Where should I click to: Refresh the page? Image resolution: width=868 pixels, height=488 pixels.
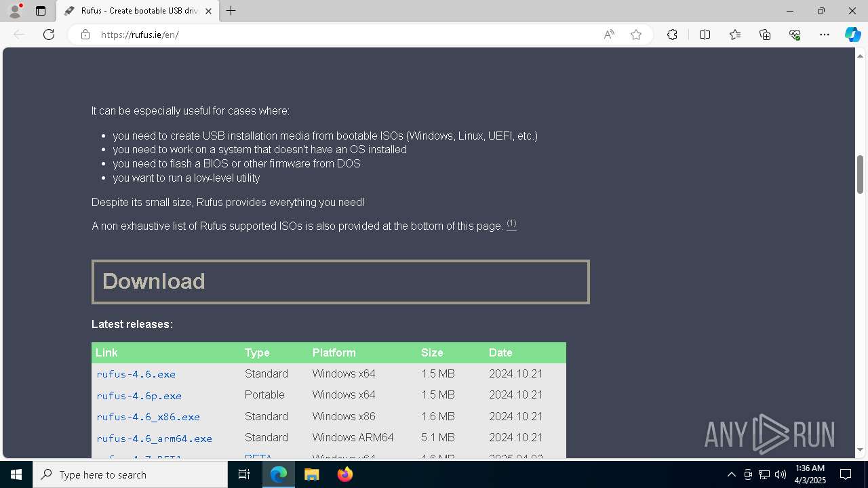click(49, 35)
